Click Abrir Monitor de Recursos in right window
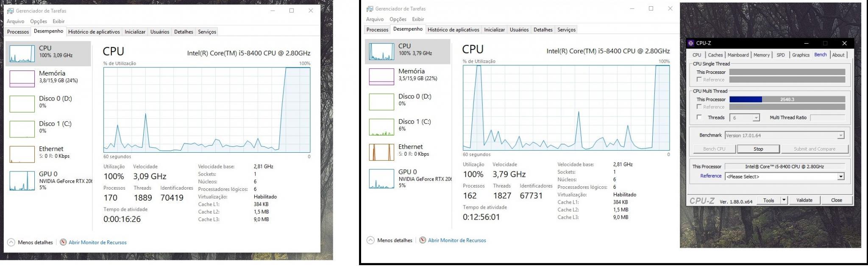868x266 pixels. (x=457, y=240)
